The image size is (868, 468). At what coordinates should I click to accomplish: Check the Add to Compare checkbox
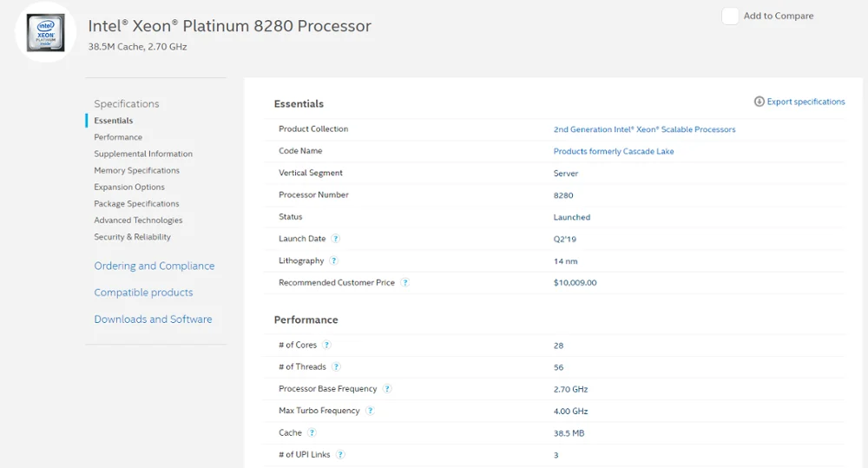pos(730,16)
